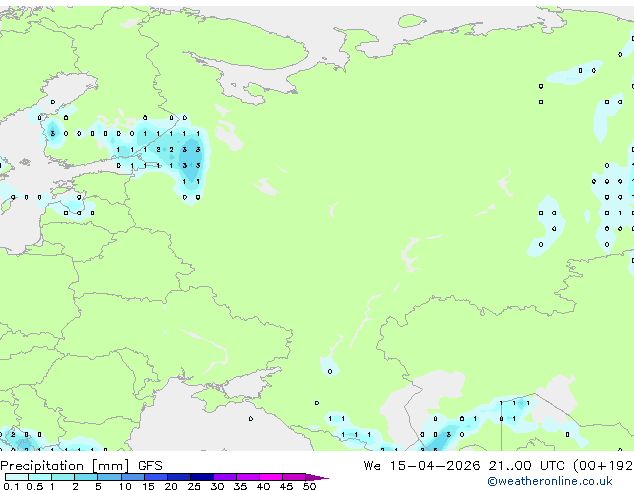This screenshot has width=634, height=490.
Task: Click the '0.1' legend scale label
Action: tap(11, 486)
